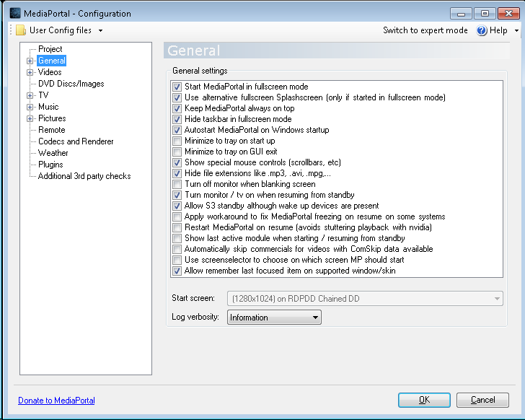
Task: Click the Donate to MediaPortal link
Action: [56, 401]
